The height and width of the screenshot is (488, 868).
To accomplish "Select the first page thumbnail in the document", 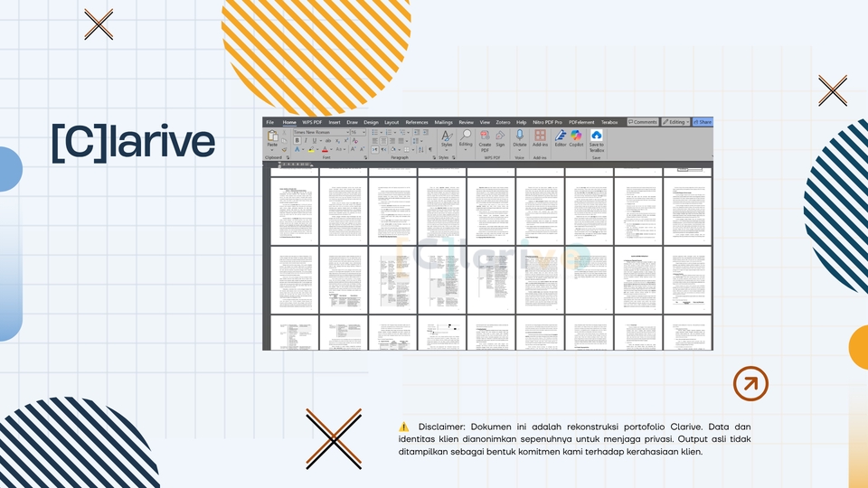I will pyautogui.click(x=295, y=211).
